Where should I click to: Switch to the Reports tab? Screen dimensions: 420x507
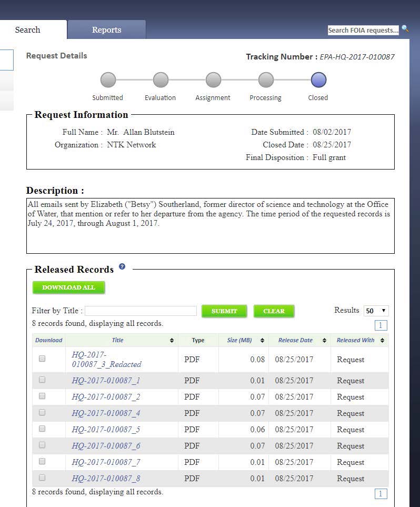tap(106, 30)
